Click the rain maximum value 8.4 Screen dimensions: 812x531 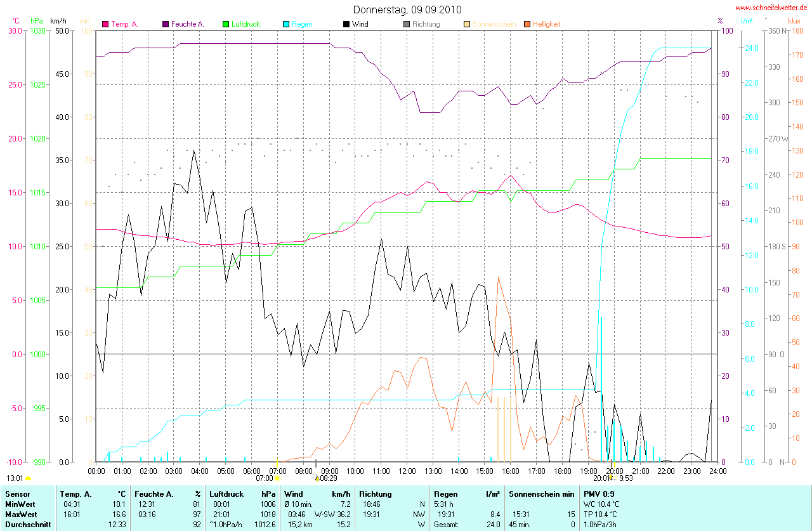pyautogui.click(x=494, y=514)
